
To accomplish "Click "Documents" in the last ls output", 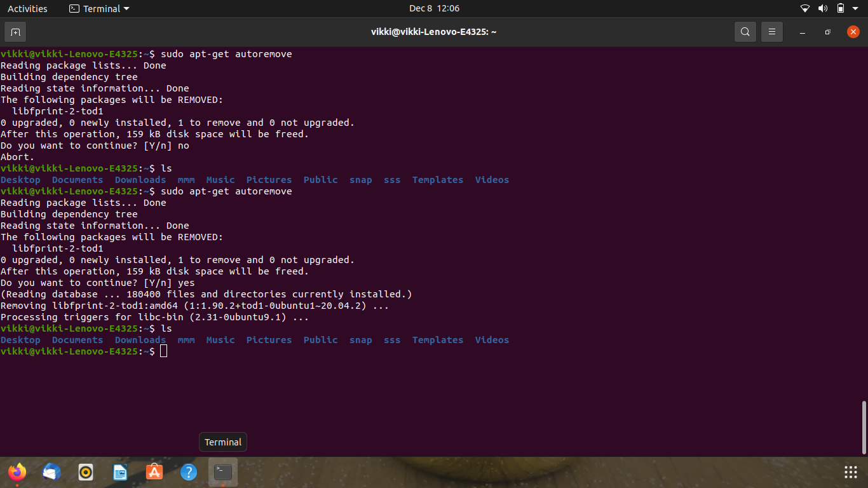I will click(x=78, y=340).
